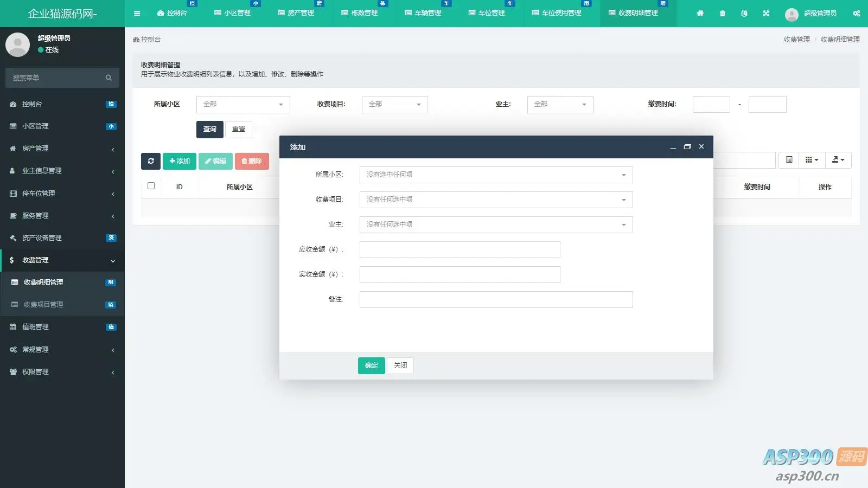
Task: Toggle the sidebar hamburger menu icon
Action: [137, 13]
